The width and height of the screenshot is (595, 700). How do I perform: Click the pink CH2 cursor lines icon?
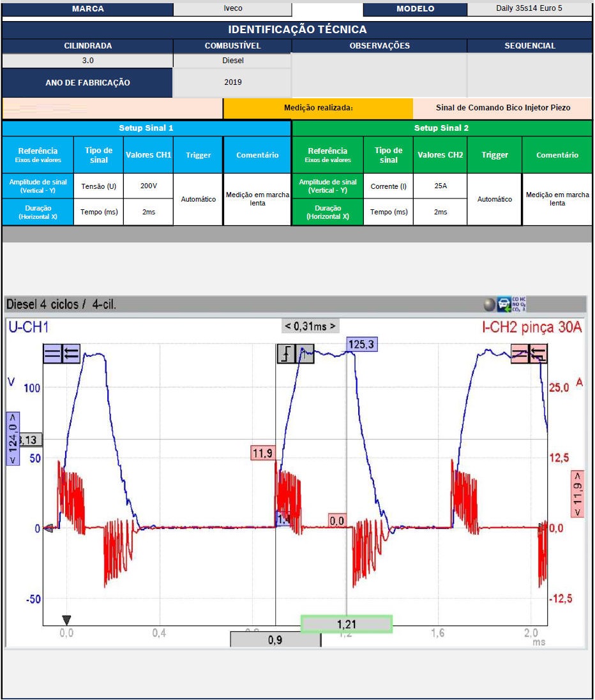520,354
